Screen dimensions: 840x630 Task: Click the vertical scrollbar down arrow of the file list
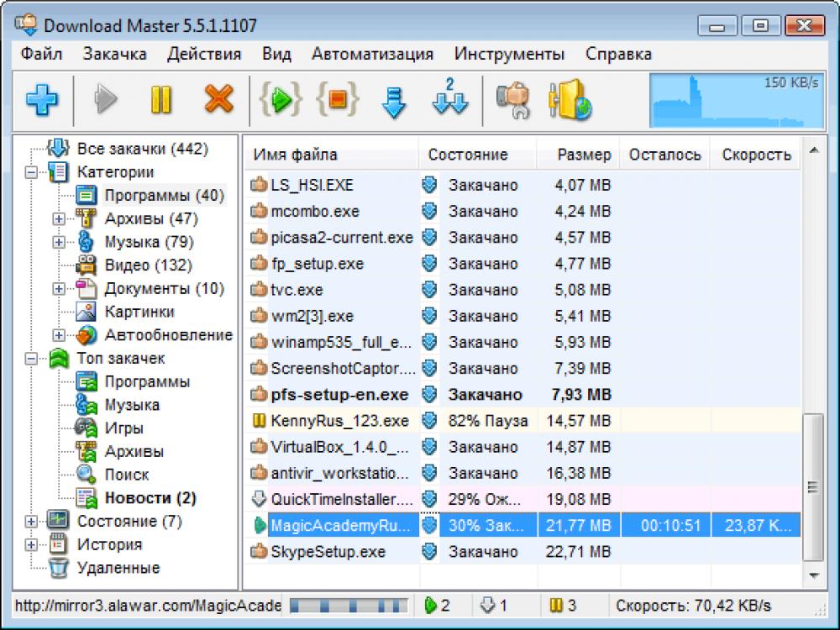coord(812,576)
